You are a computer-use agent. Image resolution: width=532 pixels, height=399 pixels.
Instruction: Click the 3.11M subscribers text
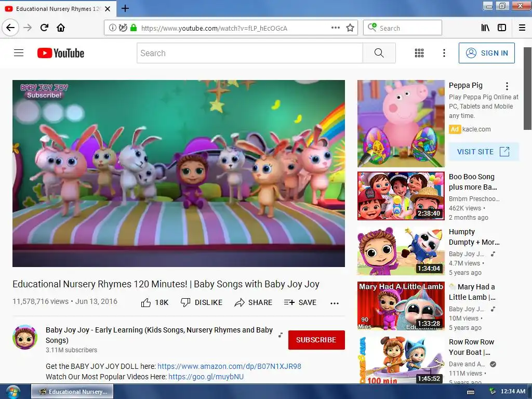pyautogui.click(x=71, y=350)
